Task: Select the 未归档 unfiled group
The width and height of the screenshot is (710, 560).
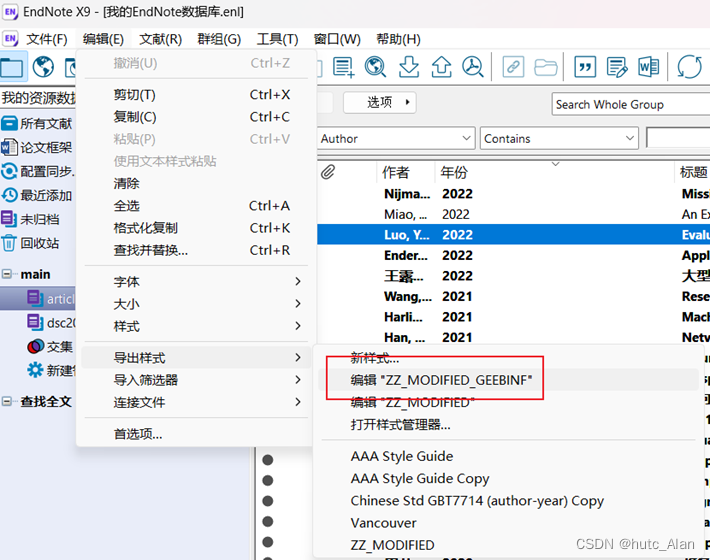Action: coord(31,219)
